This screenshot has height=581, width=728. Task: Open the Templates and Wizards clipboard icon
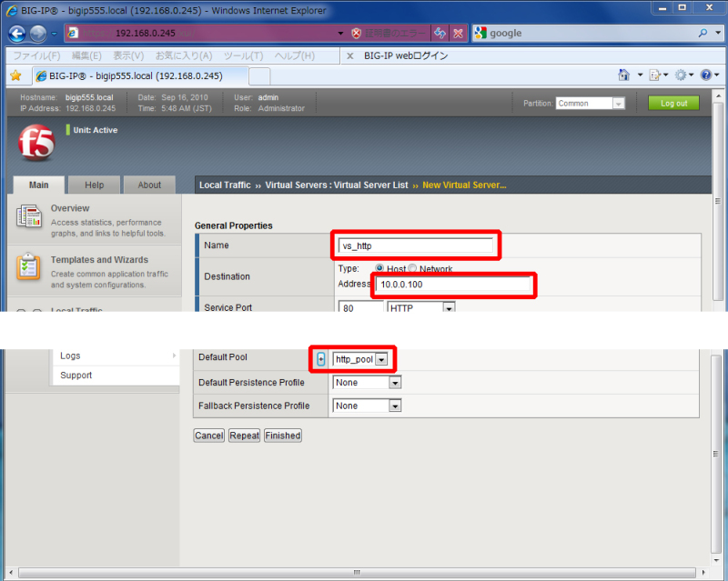[x=30, y=267]
